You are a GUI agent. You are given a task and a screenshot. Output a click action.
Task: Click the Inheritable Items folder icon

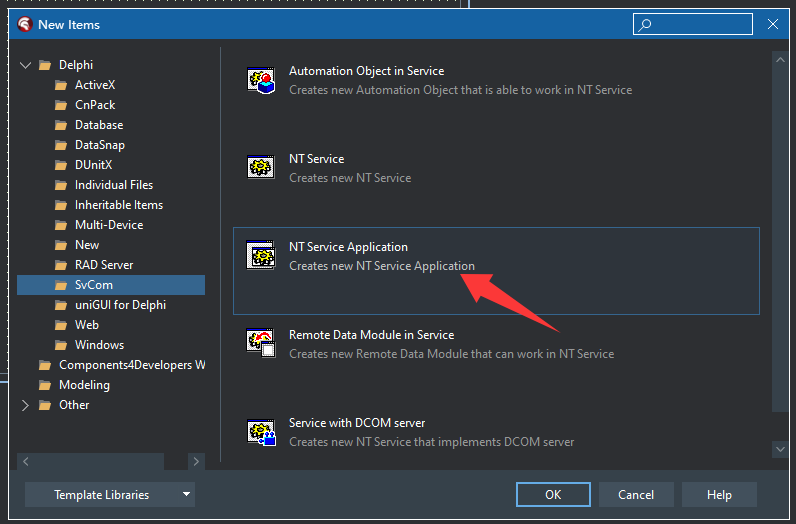click(61, 205)
